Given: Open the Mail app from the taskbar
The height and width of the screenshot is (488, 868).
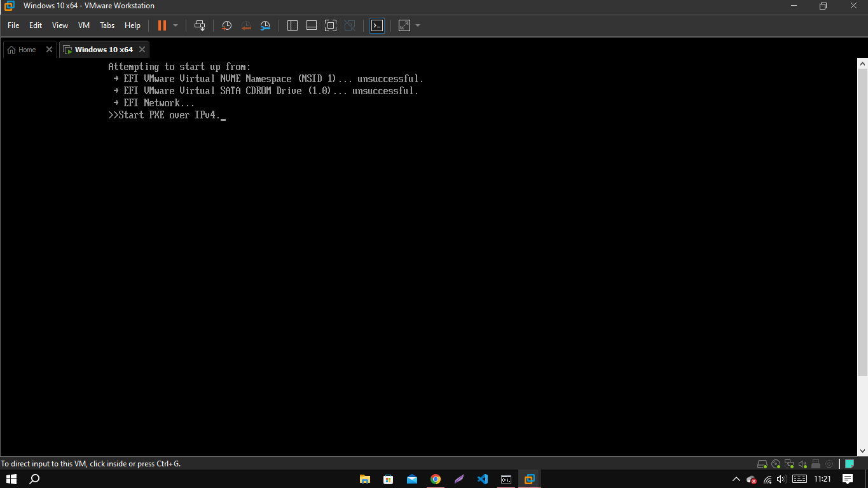Looking at the screenshot, I should tap(412, 479).
